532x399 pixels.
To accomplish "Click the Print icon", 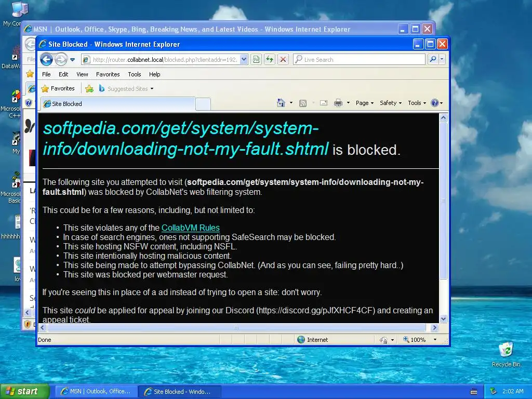I will click(x=338, y=103).
